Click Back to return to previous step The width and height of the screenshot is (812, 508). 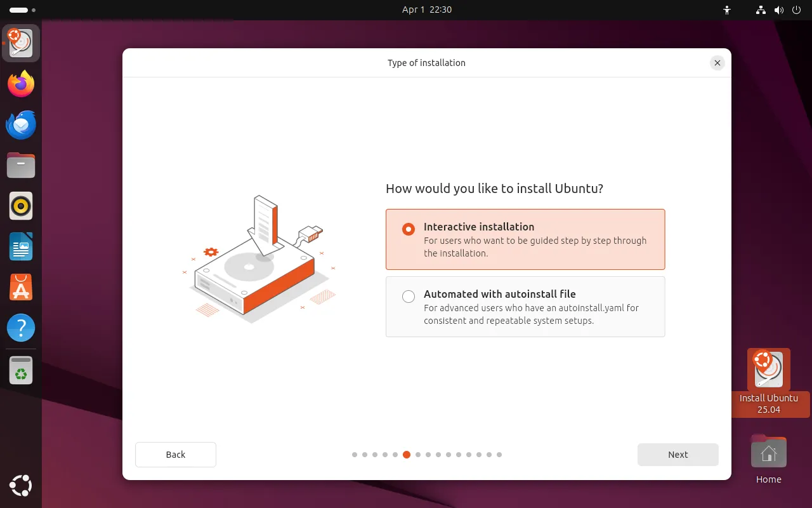175,454
